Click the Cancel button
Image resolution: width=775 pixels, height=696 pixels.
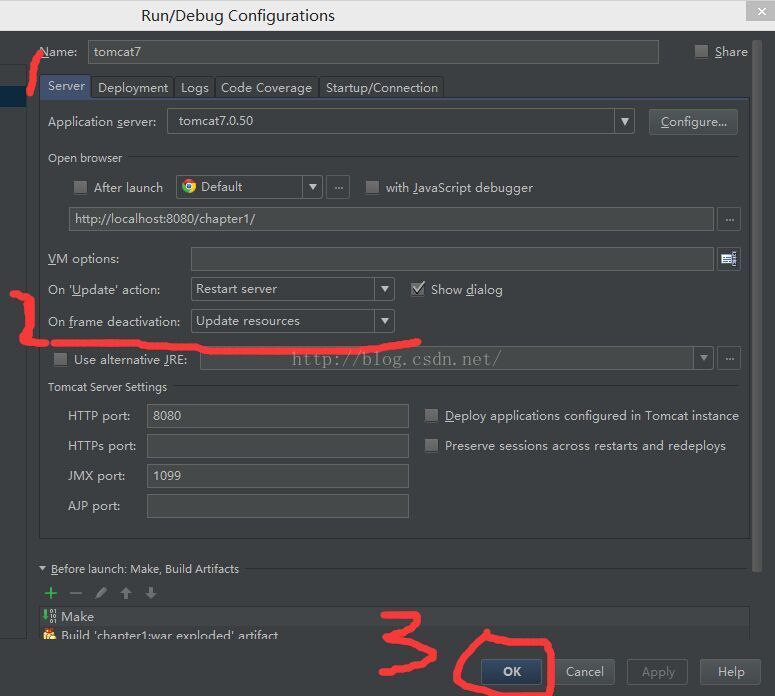(585, 672)
